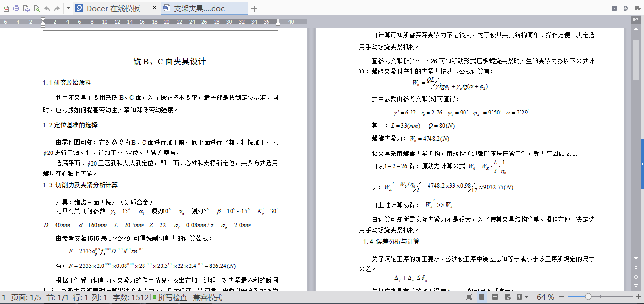The width and height of the screenshot is (644, 304).
Task: Click the print icon in quick toolbar
Action: pos(16,8)
